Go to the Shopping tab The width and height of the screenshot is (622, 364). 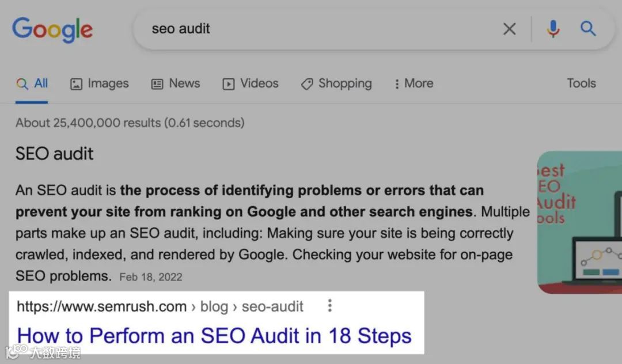coord(336,84)
